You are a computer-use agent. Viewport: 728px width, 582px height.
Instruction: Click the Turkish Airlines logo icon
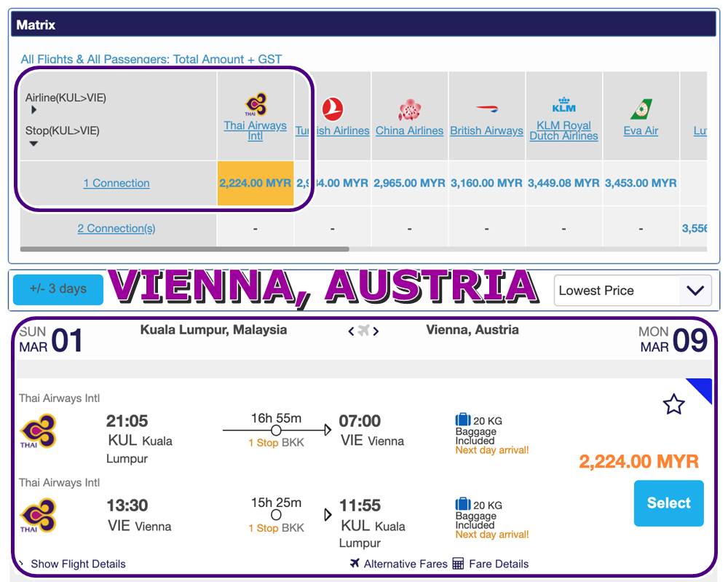click(x=333, y=109)
